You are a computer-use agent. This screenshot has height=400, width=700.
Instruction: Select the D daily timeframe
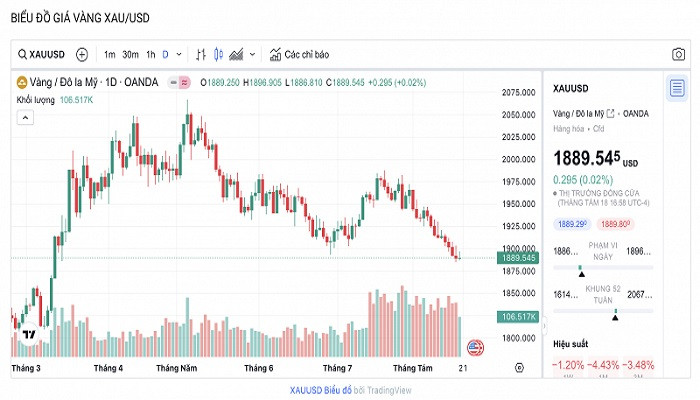tap(165, 54)
